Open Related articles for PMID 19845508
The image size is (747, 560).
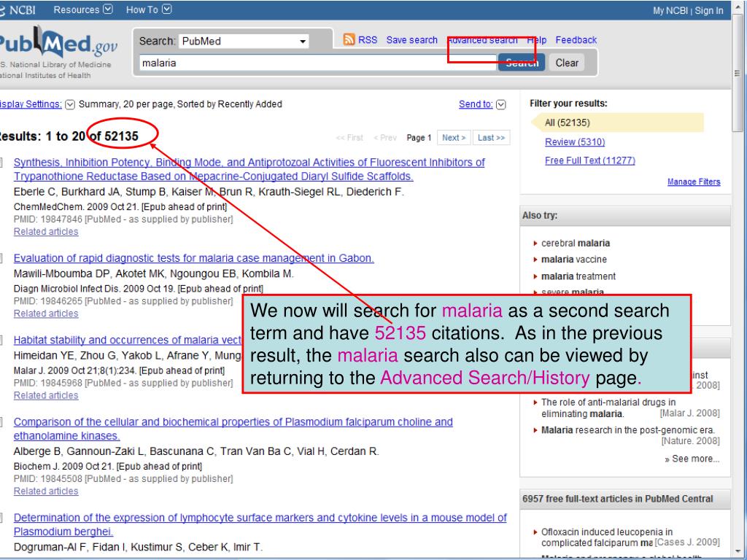[x=46, y=491]
